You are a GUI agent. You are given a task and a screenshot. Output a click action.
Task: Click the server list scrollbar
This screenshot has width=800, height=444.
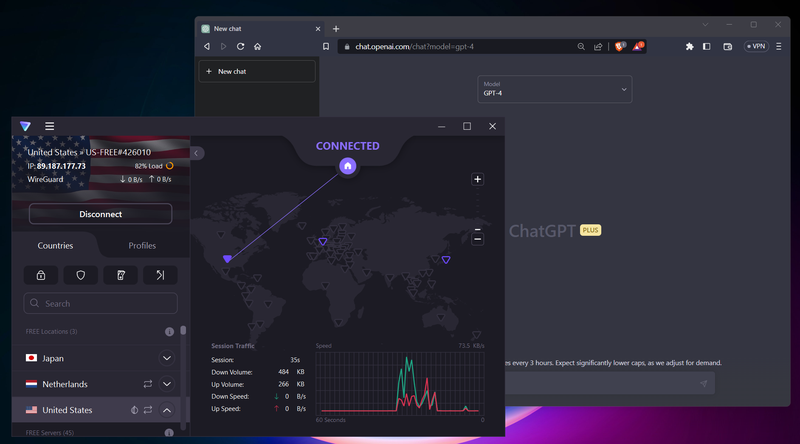click(x=183, y=331)
